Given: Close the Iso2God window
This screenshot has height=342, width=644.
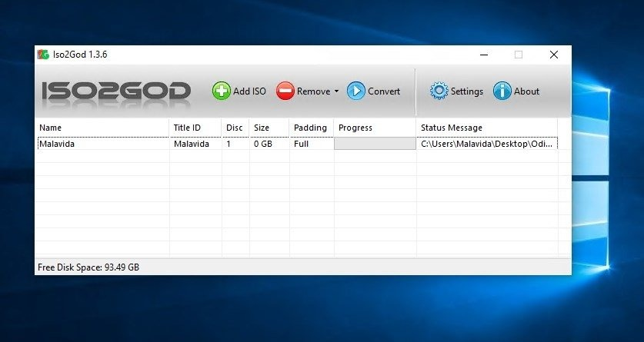Looking at the screenshot, I should pyautogui.click(x=554, y=55).
